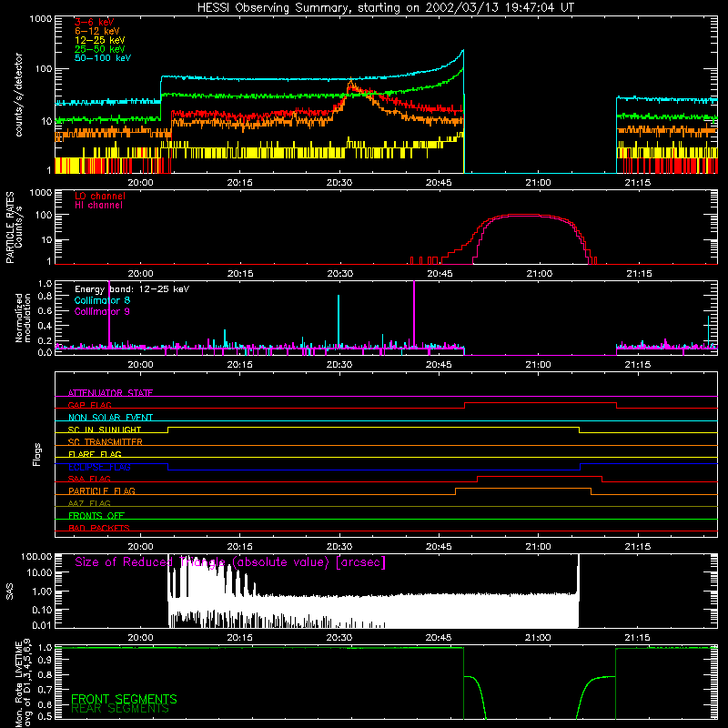Click the Energy band: 12-25 keV label

coord(132,289)
